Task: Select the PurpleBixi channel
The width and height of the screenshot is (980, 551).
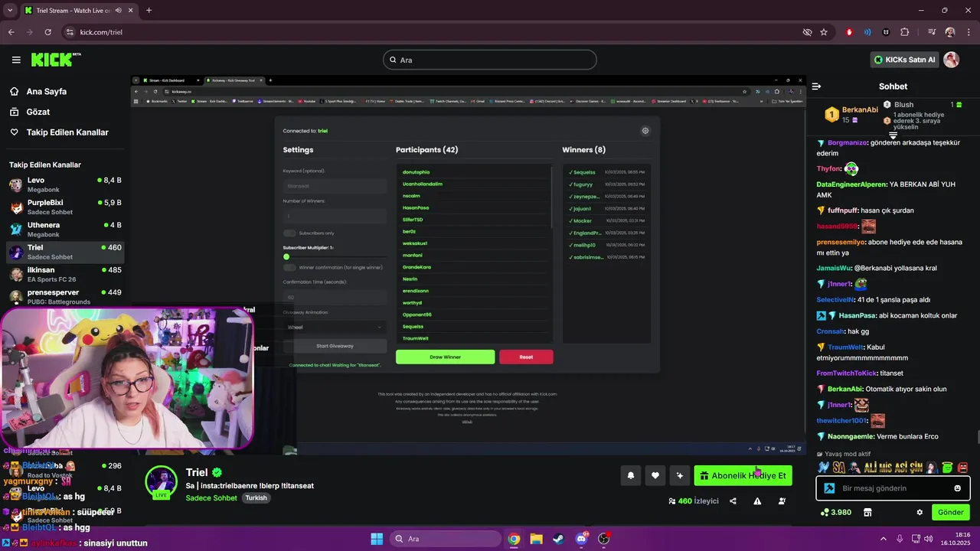Action: [x=65, y=207]
